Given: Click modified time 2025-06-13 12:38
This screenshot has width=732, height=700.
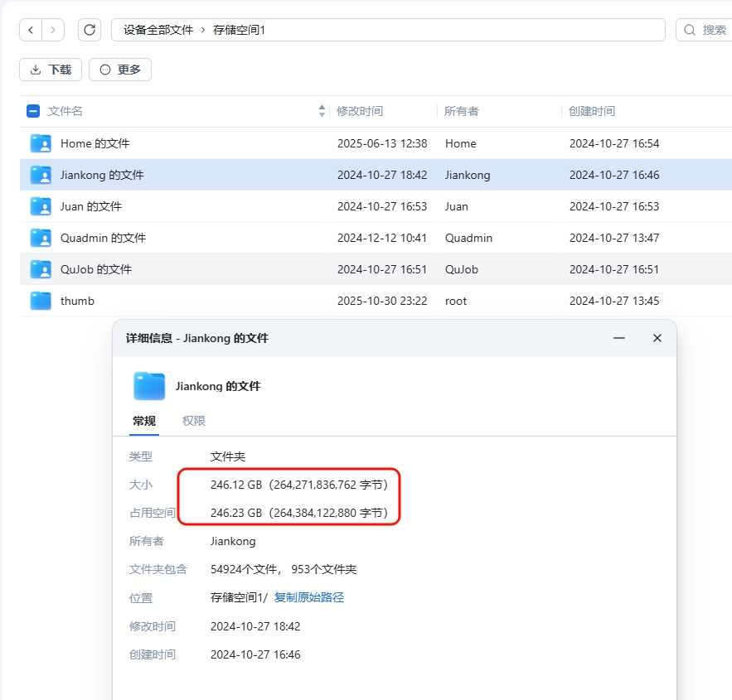Looking at the screenshot, I should [x=382, y=143].
